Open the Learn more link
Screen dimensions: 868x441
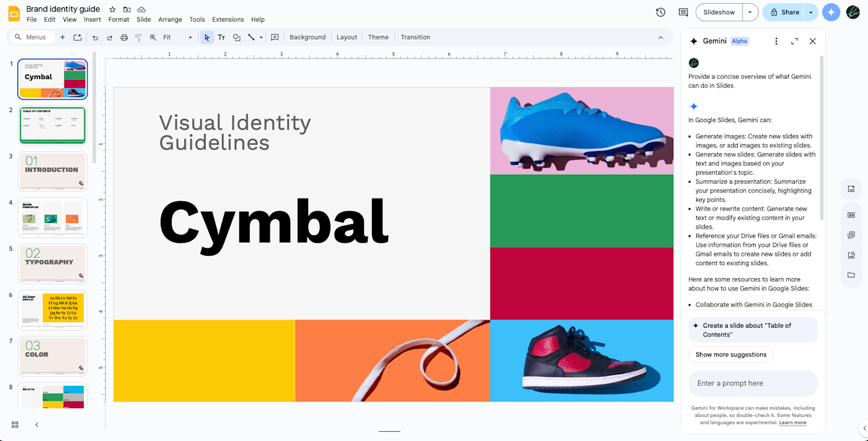pyautogui.click(x=793, y=422)
